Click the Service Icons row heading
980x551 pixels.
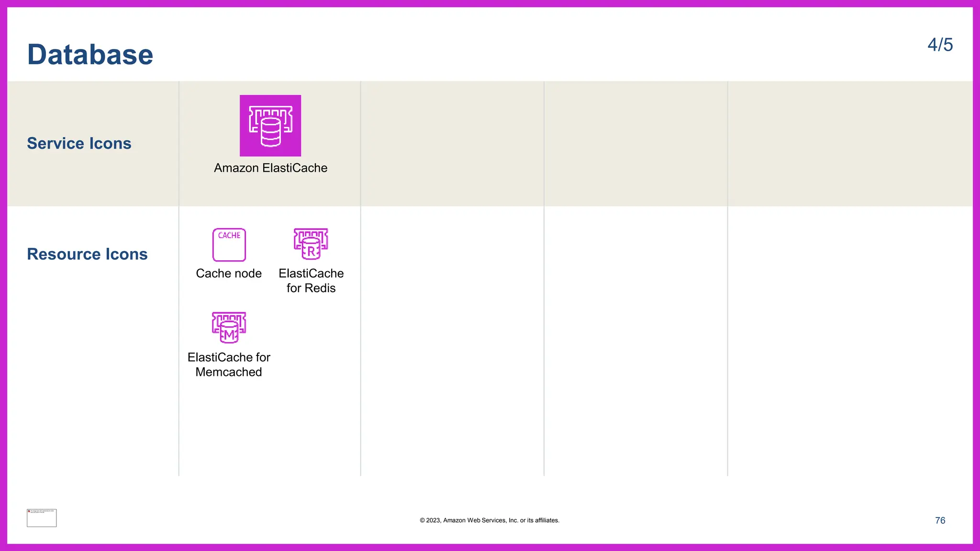(x=79, y=143)
